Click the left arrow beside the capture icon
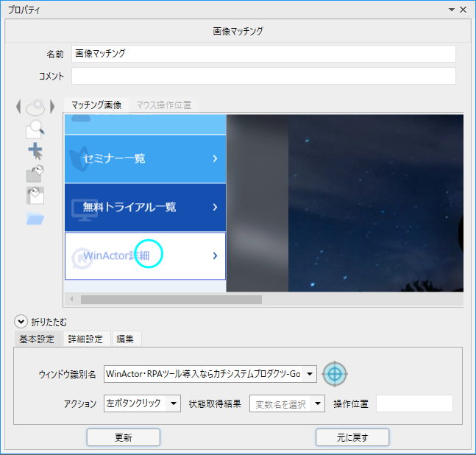The image size is (476, 455). pyautogui.click(x=18, y=107)
